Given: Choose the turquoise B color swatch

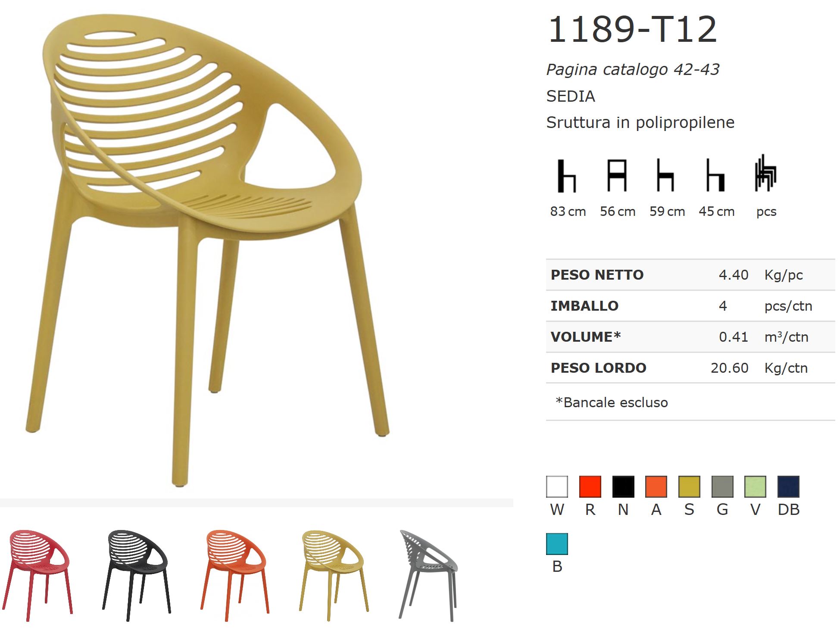Looking at the screenshot, I should coord(557,544).
